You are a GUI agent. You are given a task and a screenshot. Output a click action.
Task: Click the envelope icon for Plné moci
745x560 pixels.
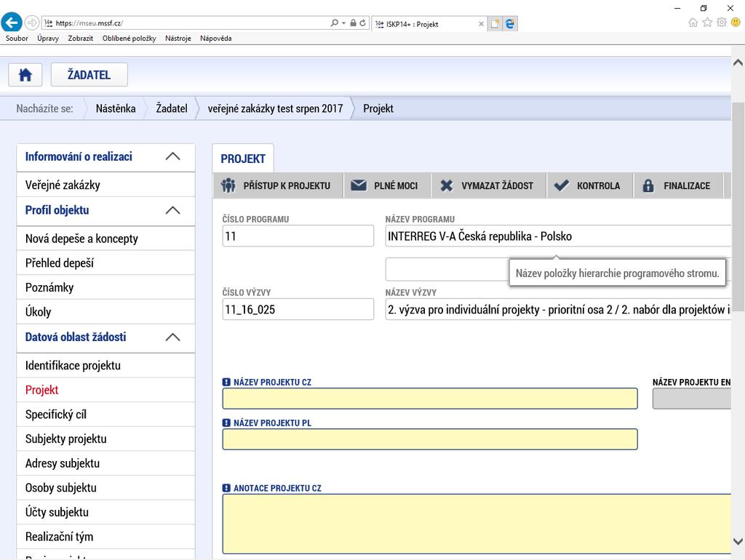(x=359, y=185)
